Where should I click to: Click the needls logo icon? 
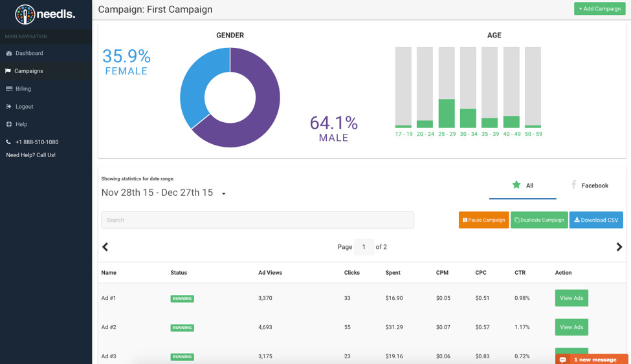click(25, 14)
